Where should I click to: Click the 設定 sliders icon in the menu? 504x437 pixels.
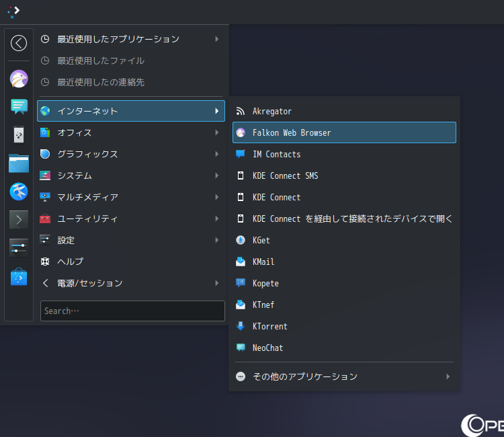(x=45, y=240)
